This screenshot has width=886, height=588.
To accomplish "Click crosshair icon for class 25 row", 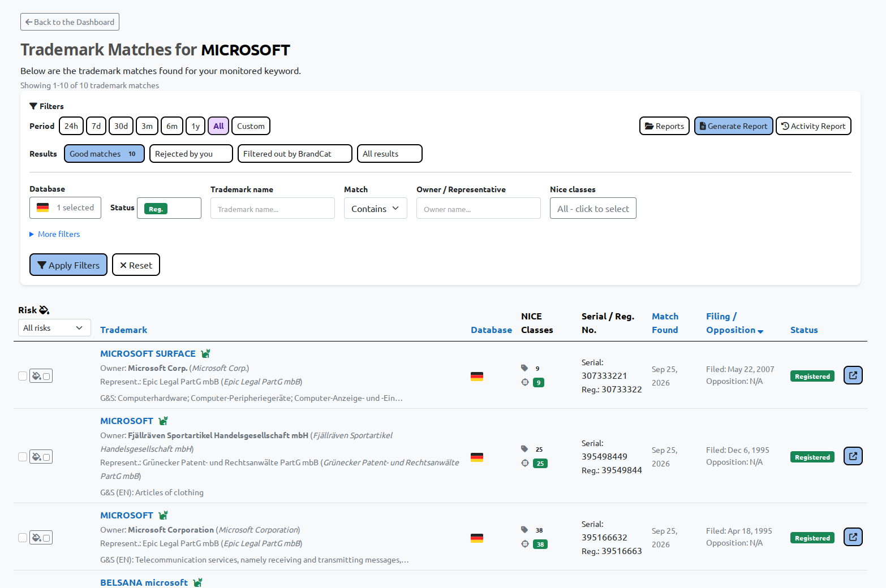I will [x=524, y=463].
